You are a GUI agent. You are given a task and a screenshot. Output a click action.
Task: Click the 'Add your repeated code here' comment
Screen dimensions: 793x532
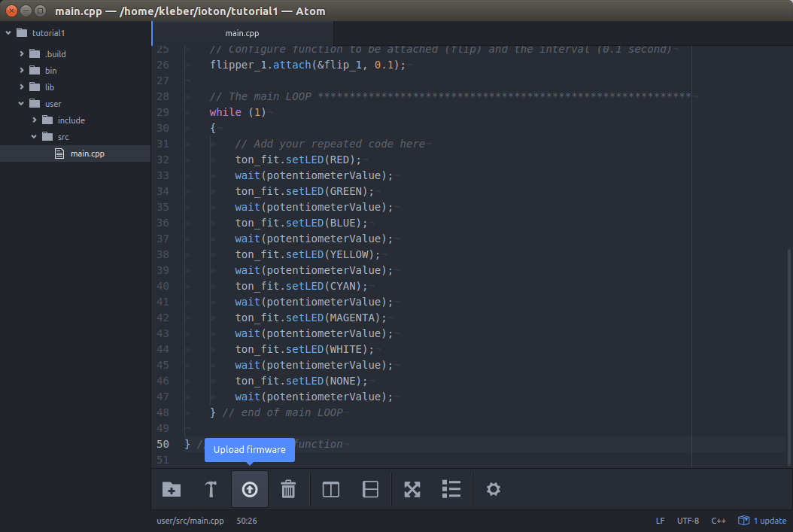click(330, 144)
